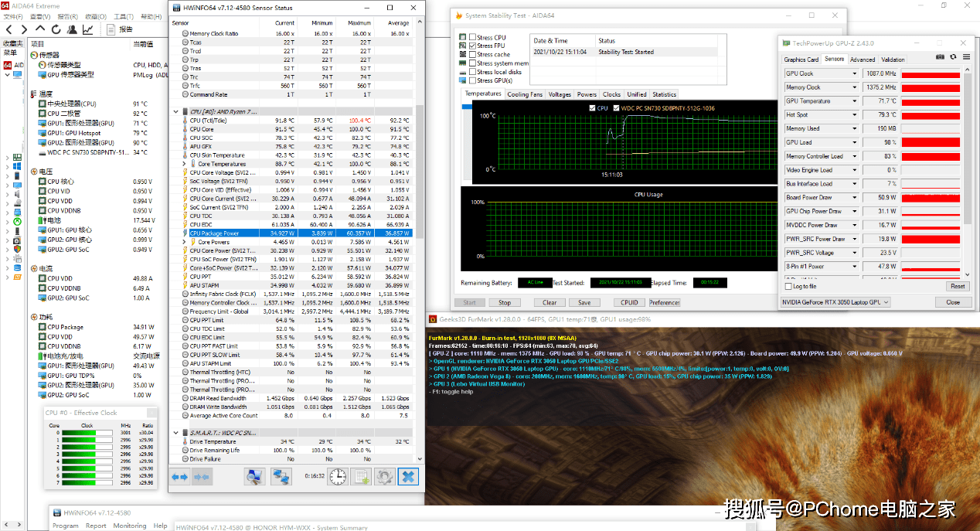Enable Stress cache checkbox
The width and height of the screenshot is (980, 531).
tap(473, 54)
